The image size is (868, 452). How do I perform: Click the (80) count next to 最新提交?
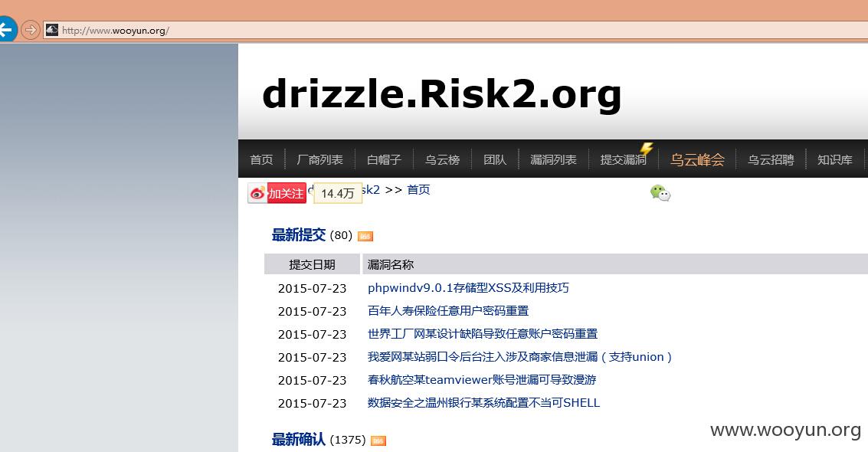tap(341, 236)
